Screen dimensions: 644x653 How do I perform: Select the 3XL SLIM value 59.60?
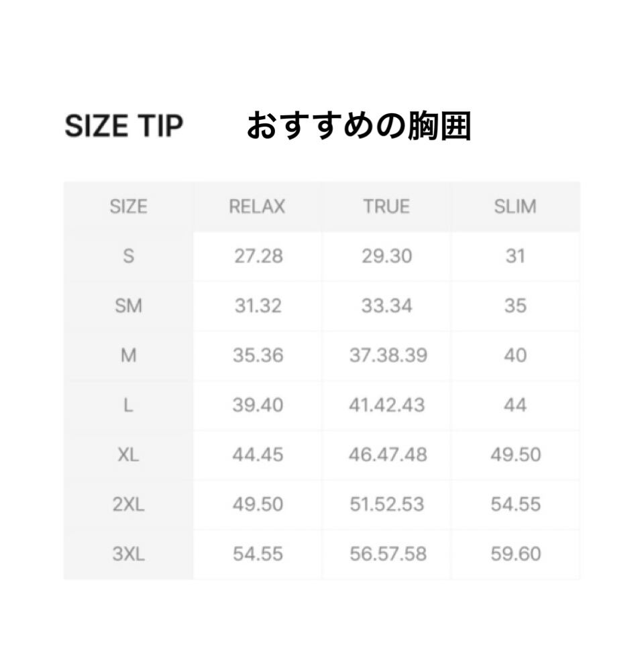coord(515,554)
